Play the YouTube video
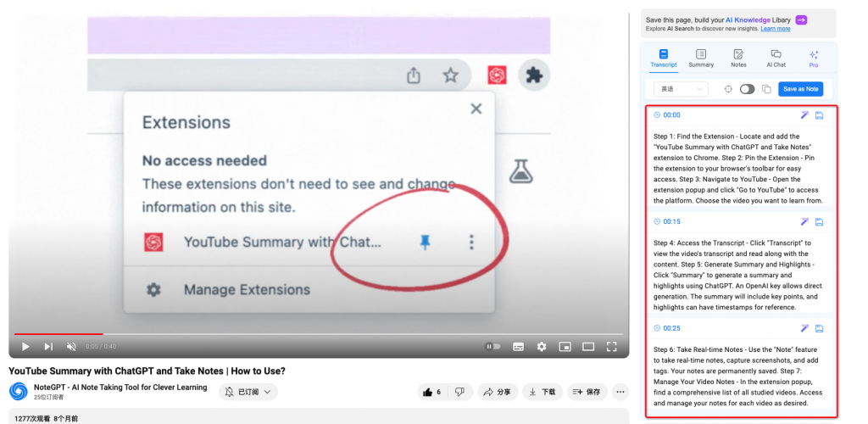Screen dimensions: 868x424 pyautogui.click(x=25, y=347)
